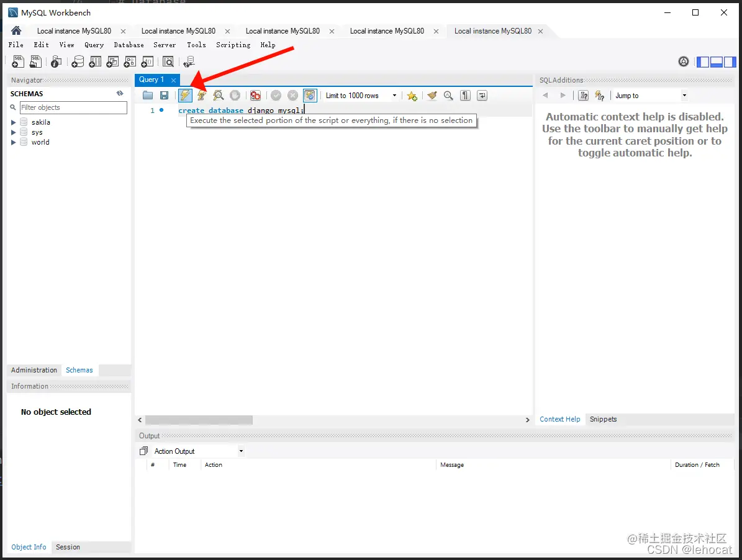The height and width of the screenshot is (560, 742).
Task: Open a script file in Query 1 editor
Action: tap(148, 96)
